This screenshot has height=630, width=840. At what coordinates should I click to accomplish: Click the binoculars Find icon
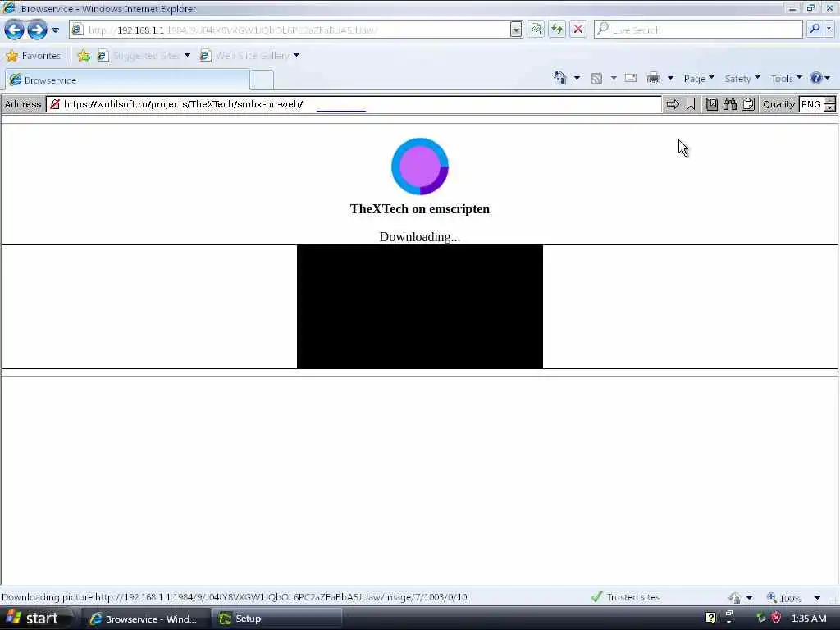(729, 104)
